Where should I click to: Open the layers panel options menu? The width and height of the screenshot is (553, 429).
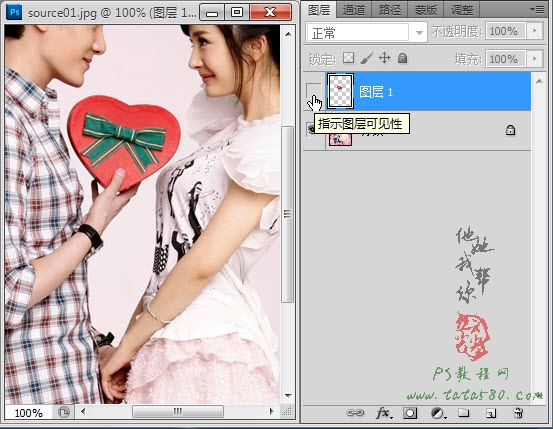[x=537, y=10]
